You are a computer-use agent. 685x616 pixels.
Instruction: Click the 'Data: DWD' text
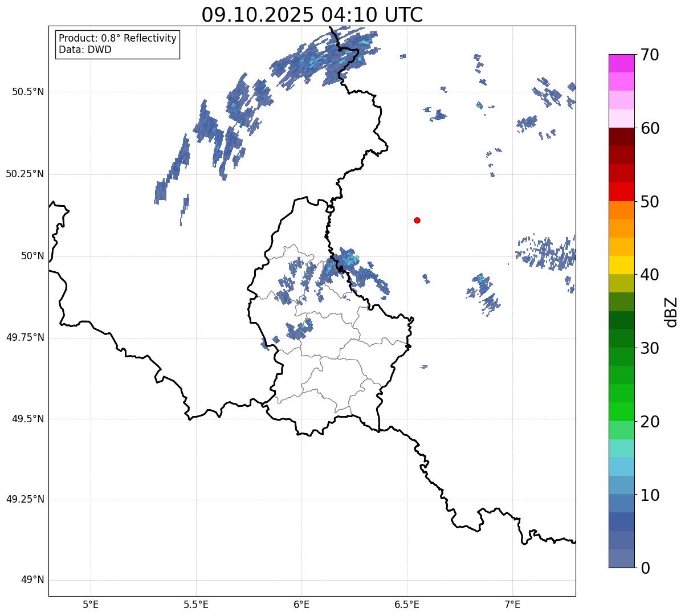[x=85, y=50]
